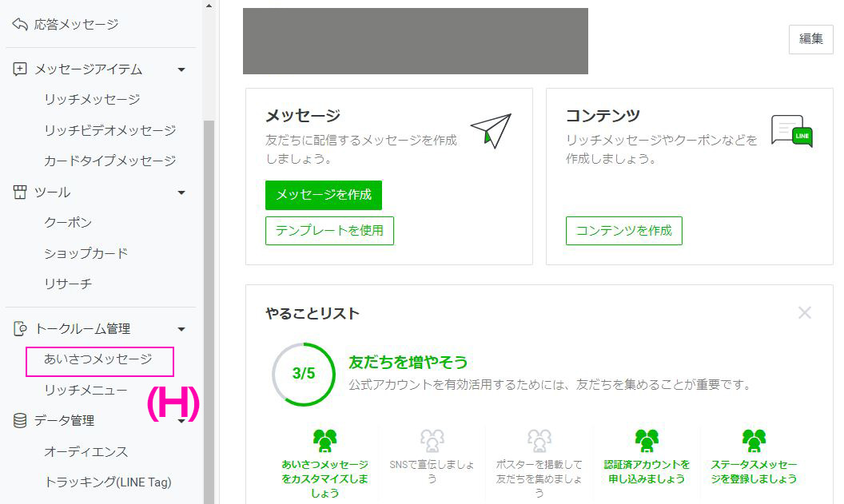Click the 編集 button

[810, 38]
